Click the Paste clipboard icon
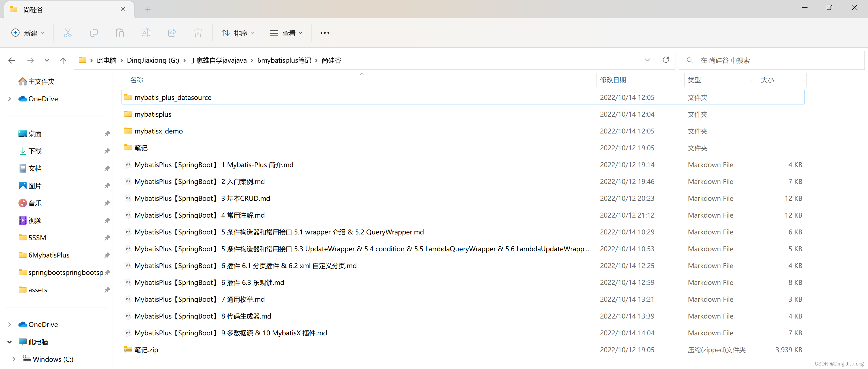The height and width of the screenshot is (369, 868). coord(120,33)
